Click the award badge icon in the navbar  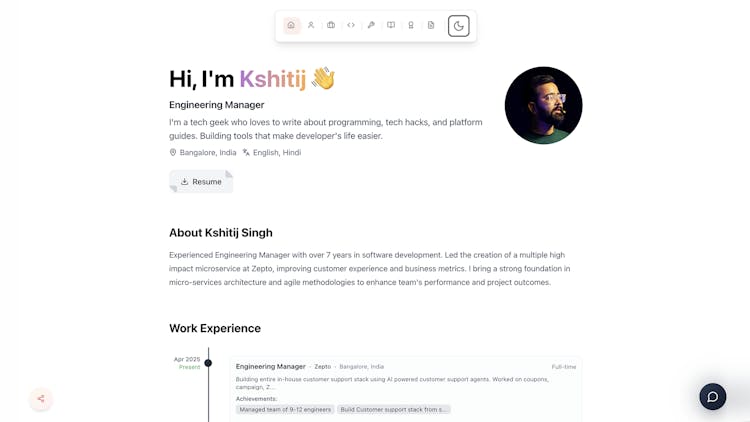pyautogui.click(x=411, y=25)
